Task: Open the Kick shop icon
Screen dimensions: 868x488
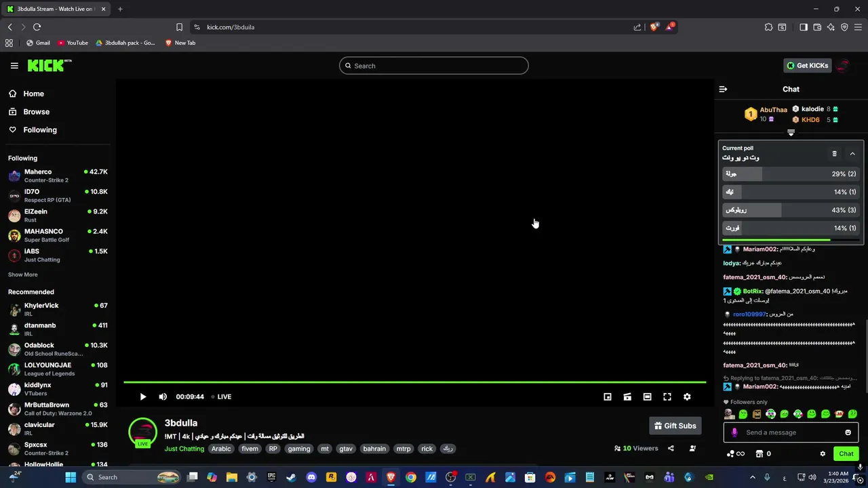Action: coord(759,453)
